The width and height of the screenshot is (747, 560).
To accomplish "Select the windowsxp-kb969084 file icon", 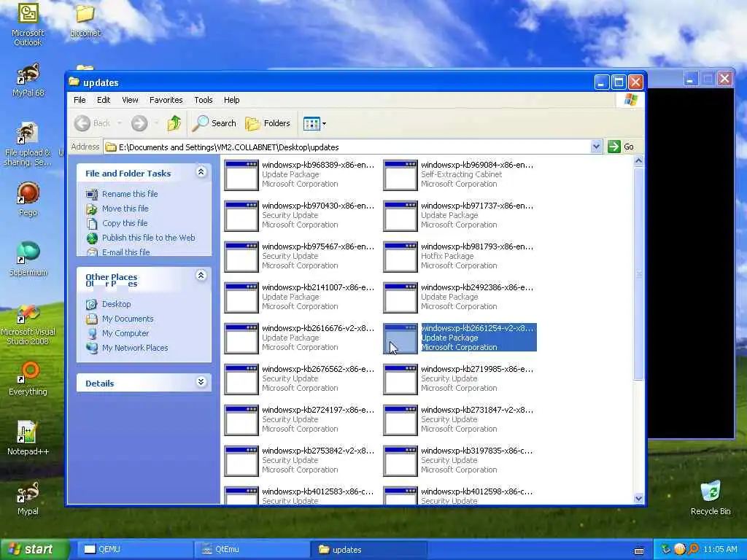I will [400, 175].
